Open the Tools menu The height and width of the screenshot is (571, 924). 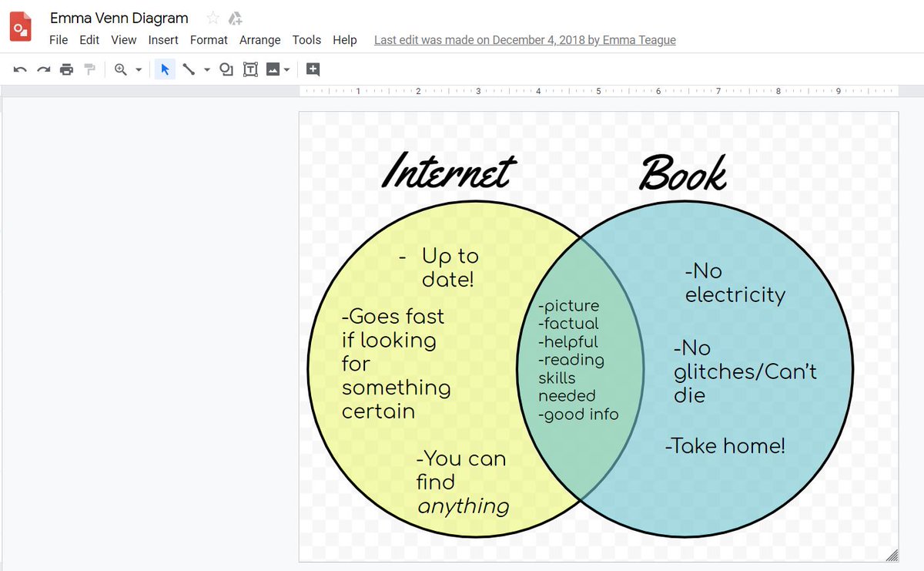click(306, 40)
